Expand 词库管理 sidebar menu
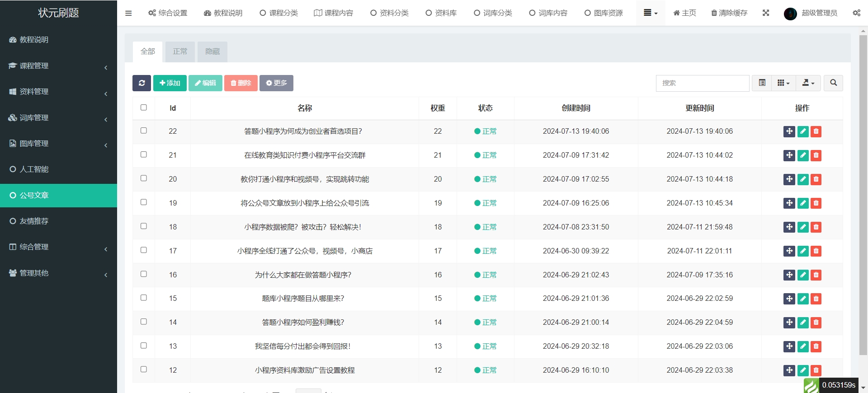This screenshot has height=393, width=868. 58,118
